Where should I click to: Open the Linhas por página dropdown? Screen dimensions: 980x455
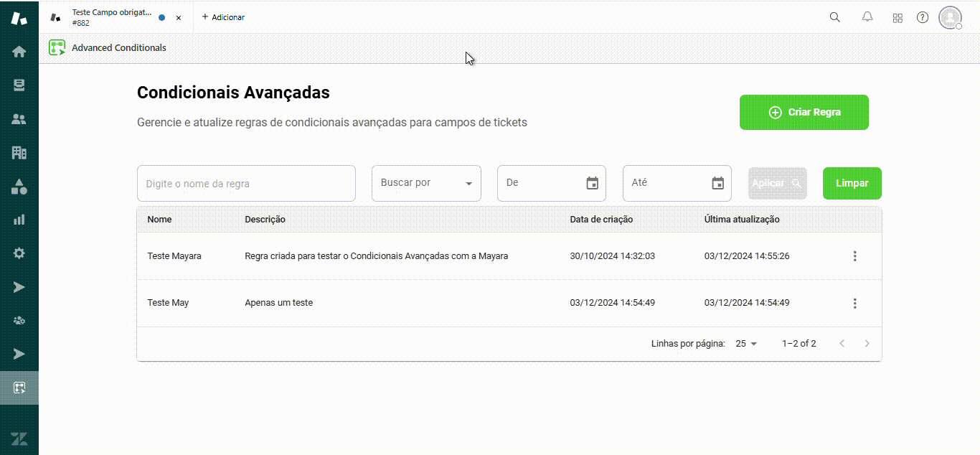[x=746, y=344]
